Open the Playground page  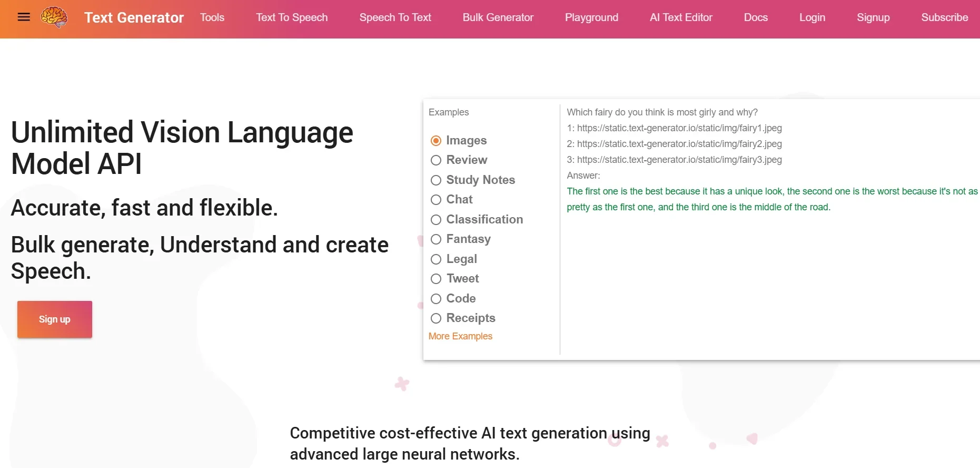pos(591,17)
